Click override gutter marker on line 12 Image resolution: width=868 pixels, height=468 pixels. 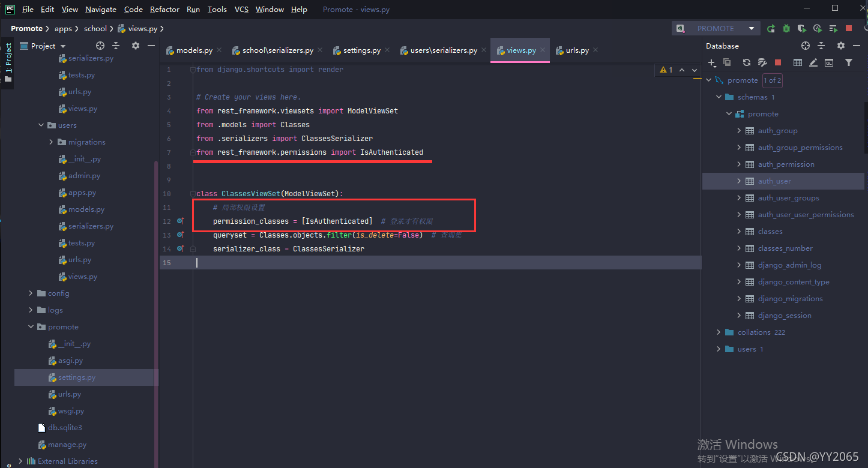[x=181, y=221]
